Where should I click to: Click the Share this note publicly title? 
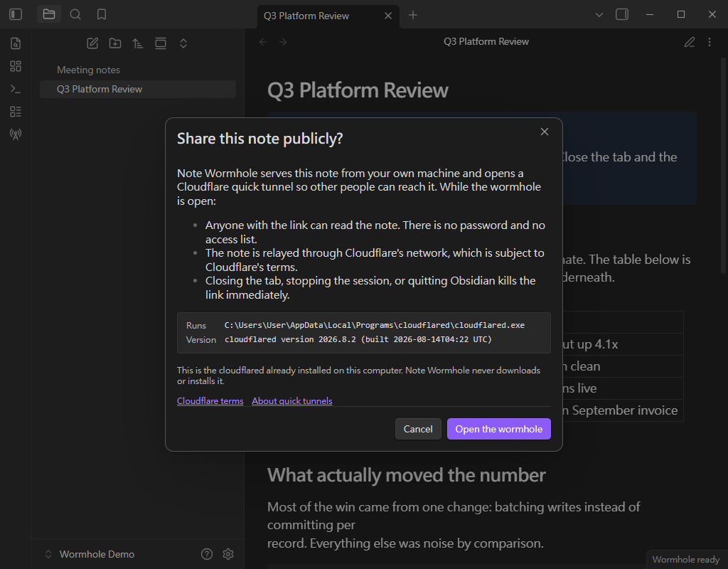[x=259, y=139]
